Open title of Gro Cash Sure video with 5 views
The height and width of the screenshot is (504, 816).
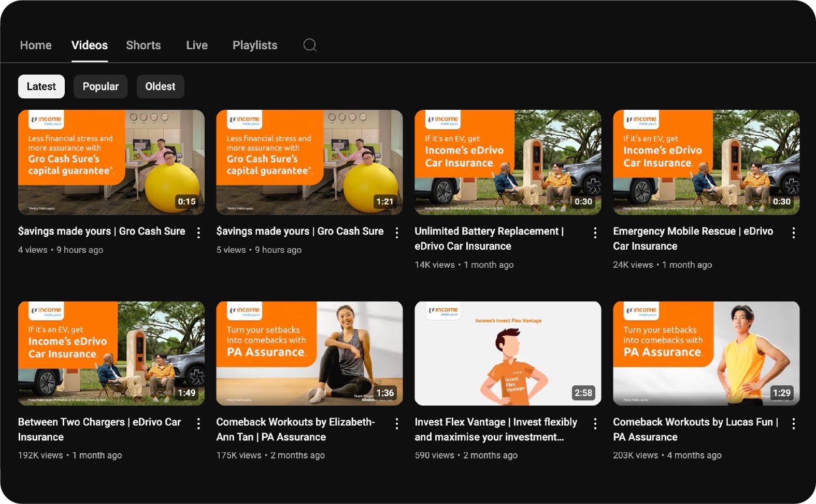click(x=300, y=231)
